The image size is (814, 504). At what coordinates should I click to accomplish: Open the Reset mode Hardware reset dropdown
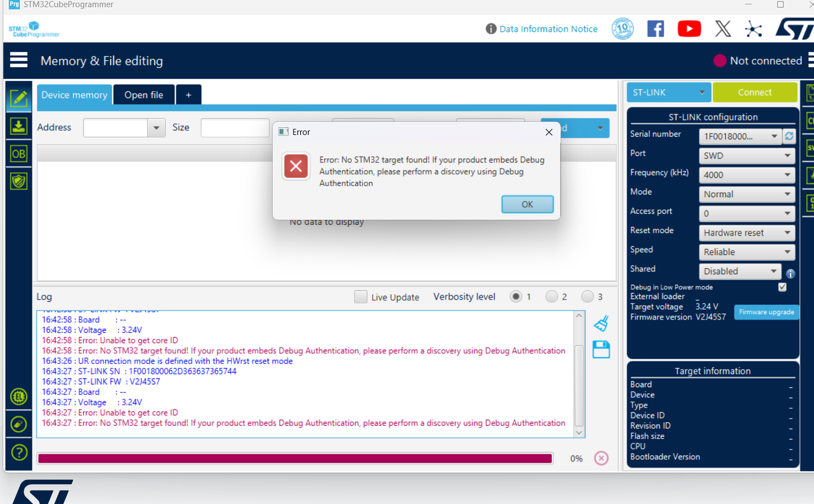pos(747,233)
